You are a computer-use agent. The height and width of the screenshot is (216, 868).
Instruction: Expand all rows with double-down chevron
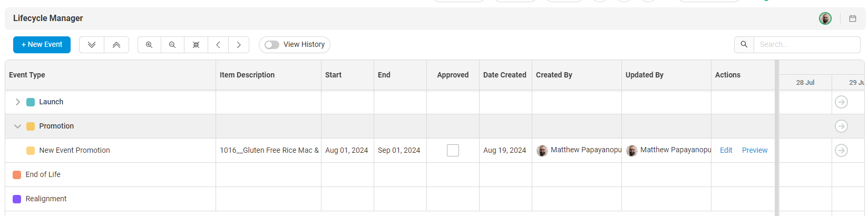click(92, 45)
